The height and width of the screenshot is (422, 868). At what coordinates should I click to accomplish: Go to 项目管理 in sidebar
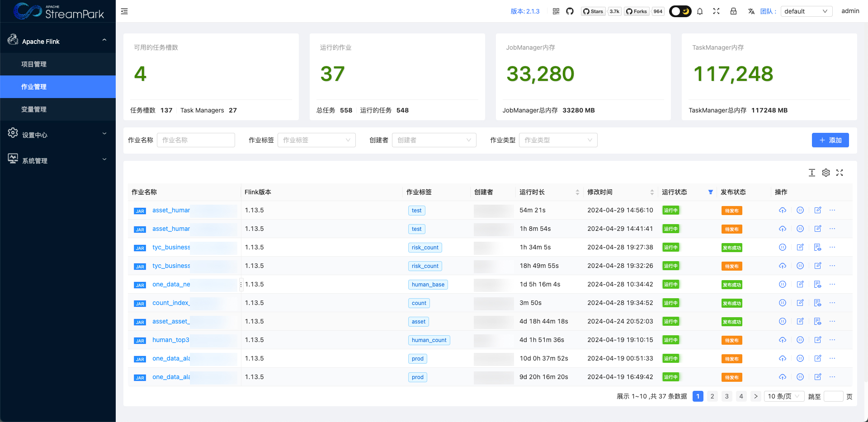(34, 64)
